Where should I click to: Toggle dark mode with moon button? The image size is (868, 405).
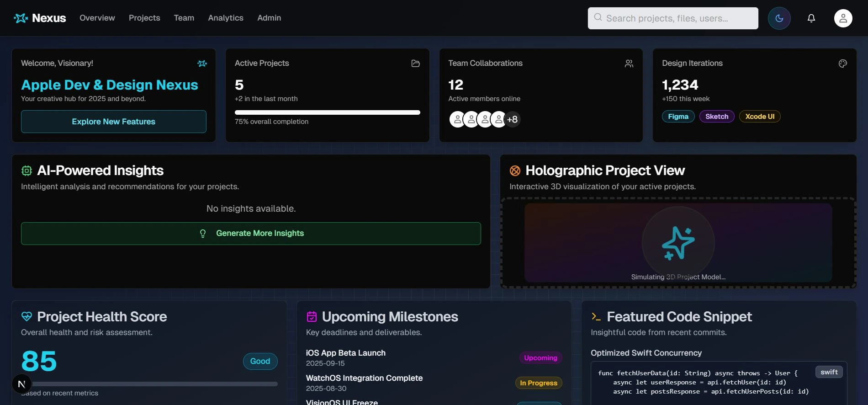(779, 18)
